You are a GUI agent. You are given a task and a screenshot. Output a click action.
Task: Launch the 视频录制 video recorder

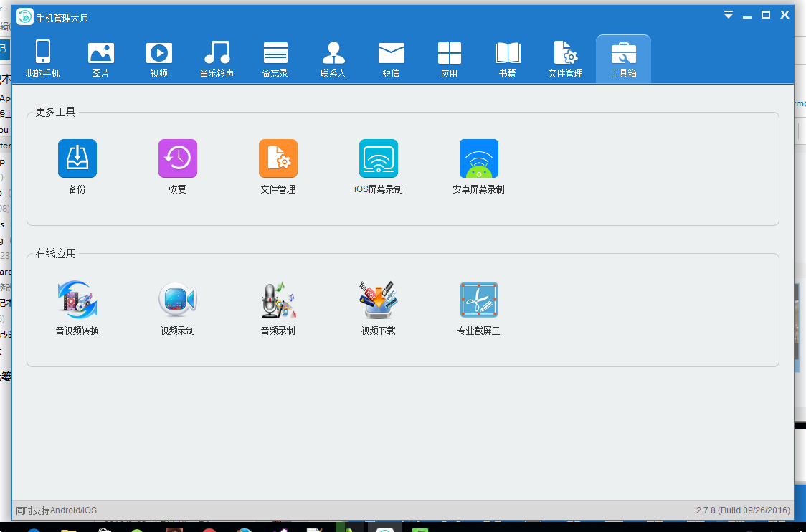[177, 308]
